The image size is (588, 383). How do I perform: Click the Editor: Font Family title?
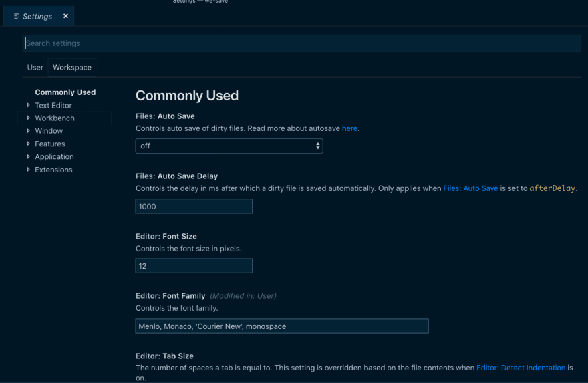tap(170, 295)
